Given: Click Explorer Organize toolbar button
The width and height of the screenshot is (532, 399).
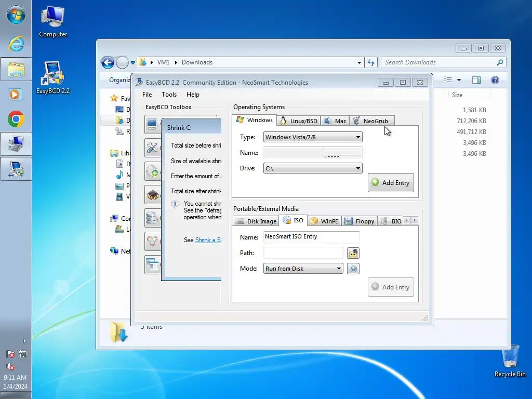Looking at the screenshot, I should tap(120, 79).
